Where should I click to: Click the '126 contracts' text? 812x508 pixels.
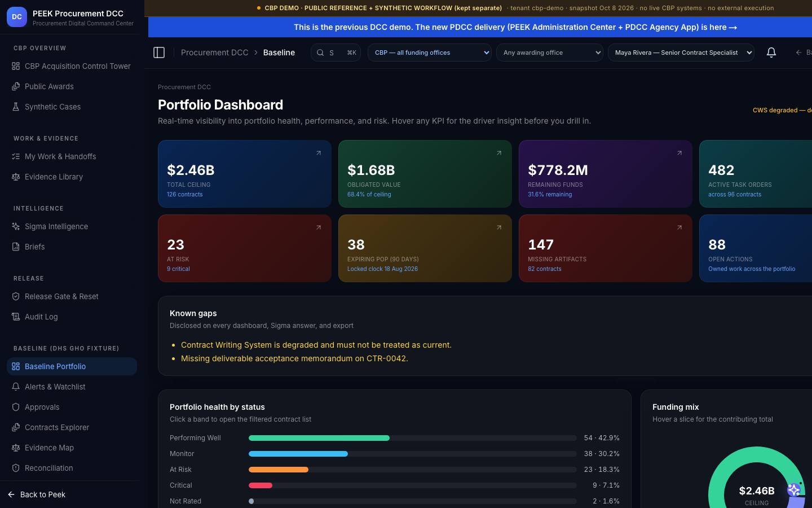click(x=184, y=194)
